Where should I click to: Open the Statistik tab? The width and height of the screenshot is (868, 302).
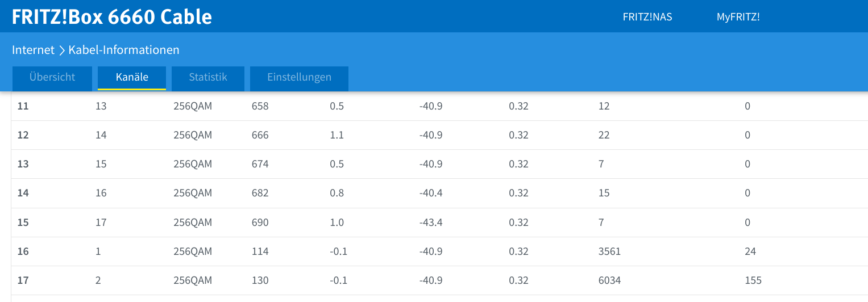[x=208, y=78]
